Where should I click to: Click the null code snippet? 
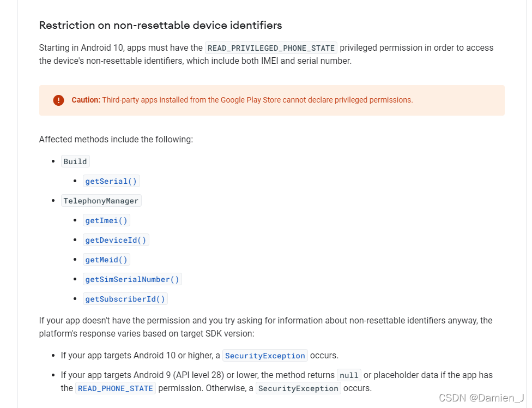pos(349,375)
